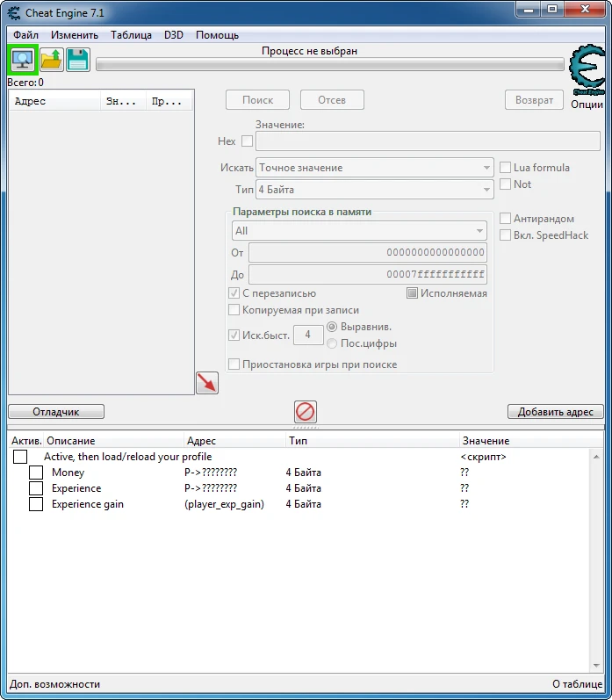The height and width of the screenshot is (700, 612).
Task: Enable Вкл. SpeedHack checkbox
Action: (x=505, y=235)
